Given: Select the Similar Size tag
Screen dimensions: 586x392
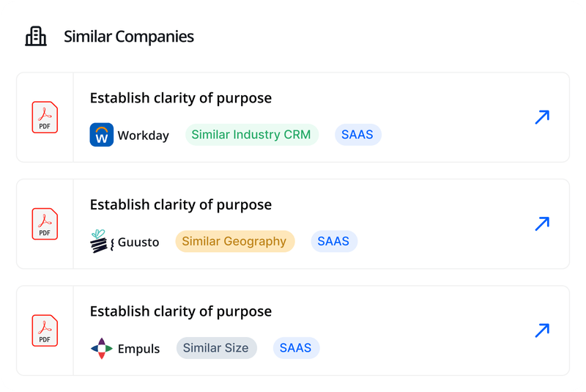Looking at the screenshot, I should tap(216, 348).
